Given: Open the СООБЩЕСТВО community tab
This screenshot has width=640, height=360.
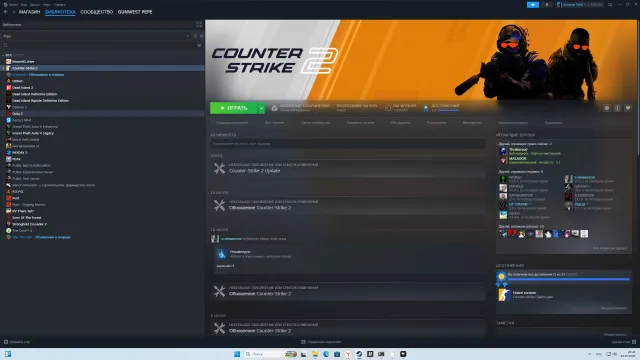Looking at the screenshot, I should (96, 12).
